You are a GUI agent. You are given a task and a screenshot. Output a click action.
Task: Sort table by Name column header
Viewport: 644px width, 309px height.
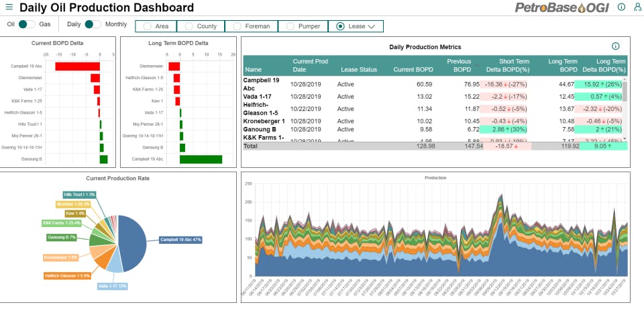tap(253, 70)
